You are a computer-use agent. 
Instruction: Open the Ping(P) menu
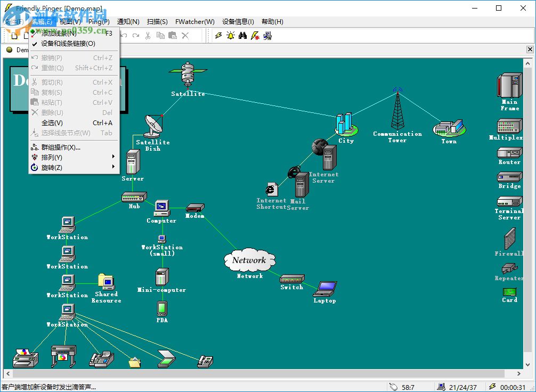(x=99, y=21)
